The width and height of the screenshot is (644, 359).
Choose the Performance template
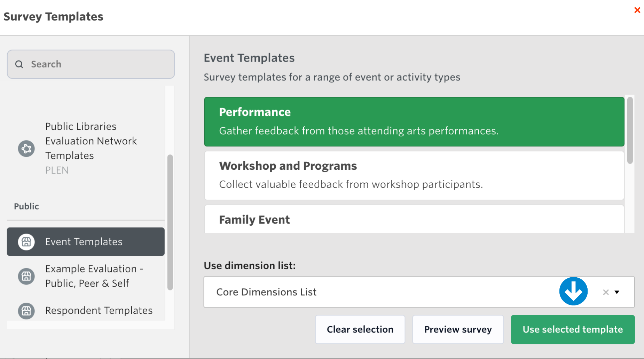point(414,121)
